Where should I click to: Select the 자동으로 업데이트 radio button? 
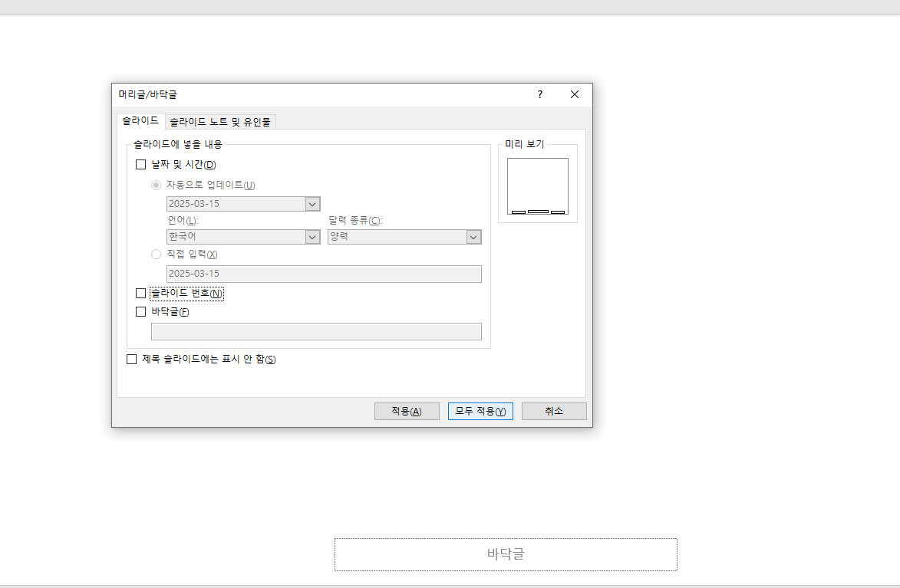156,185
